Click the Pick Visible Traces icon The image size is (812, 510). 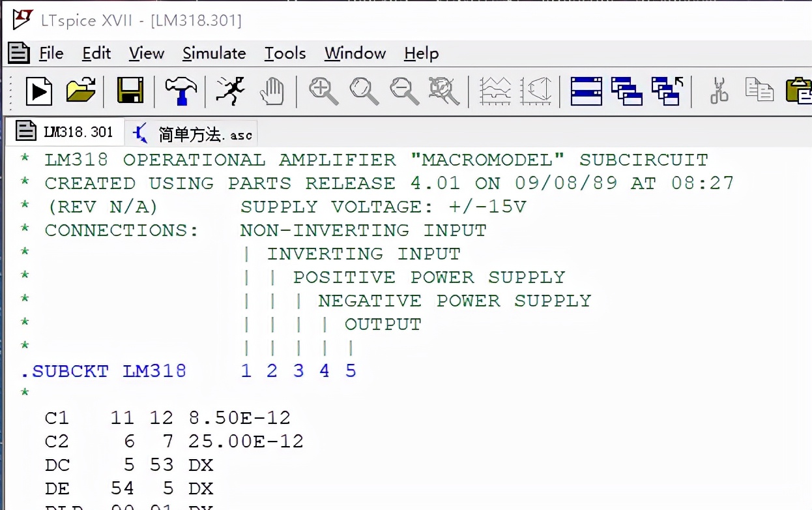536,91
